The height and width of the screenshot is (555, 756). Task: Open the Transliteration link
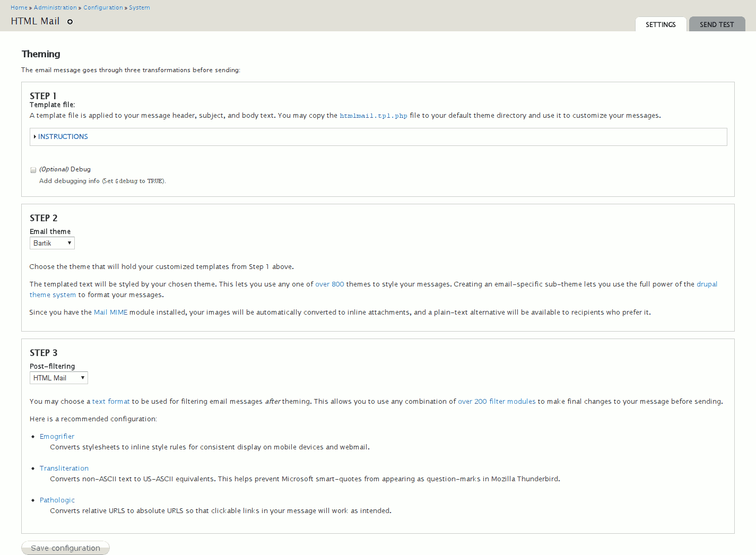(64, 469)
